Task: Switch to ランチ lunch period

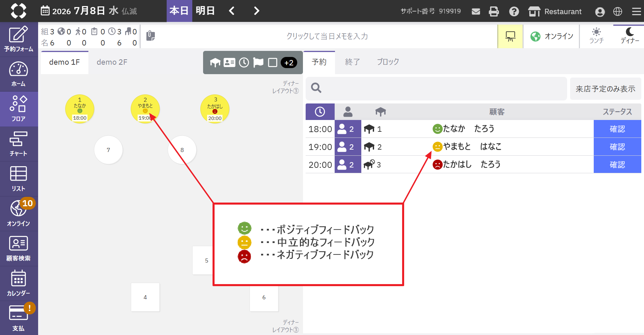Action: tap(596, 36)
